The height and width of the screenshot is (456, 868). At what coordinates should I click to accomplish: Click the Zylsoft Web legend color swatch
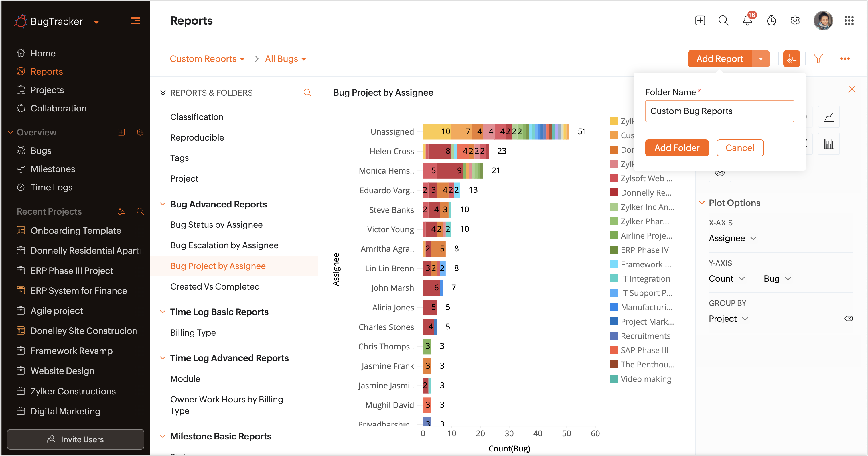[x=613, y=178]
